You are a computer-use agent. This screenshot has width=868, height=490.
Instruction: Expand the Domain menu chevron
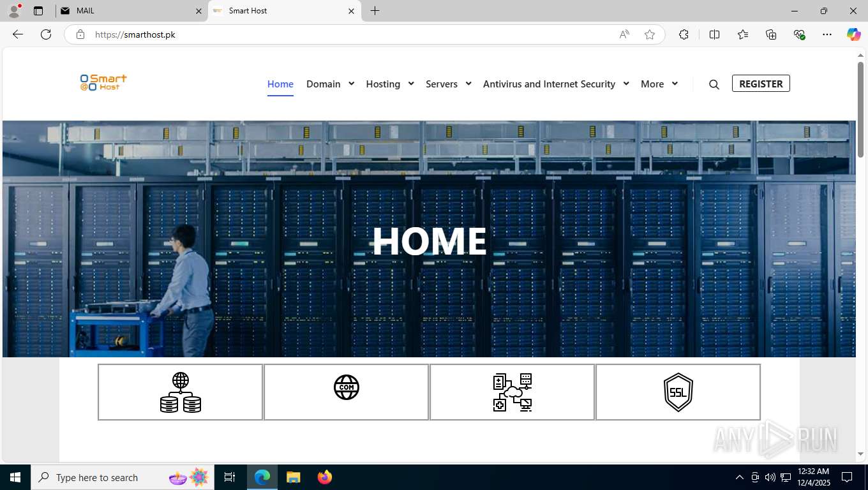(x=351, y=84)
